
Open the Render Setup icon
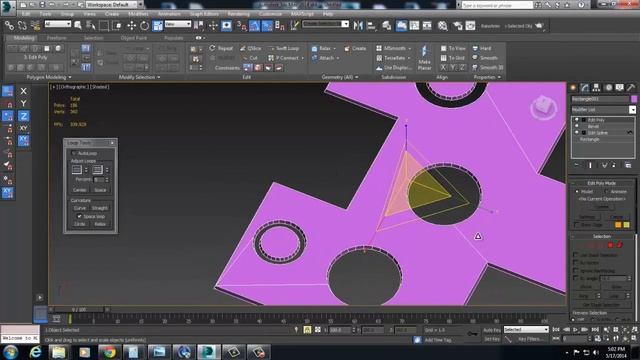click(x=457, y=26)
